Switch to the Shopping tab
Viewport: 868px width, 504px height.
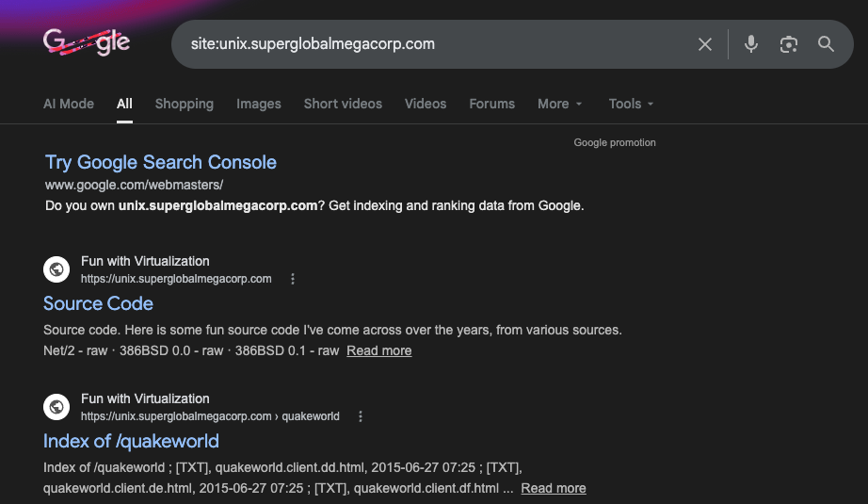coord(185,104)
